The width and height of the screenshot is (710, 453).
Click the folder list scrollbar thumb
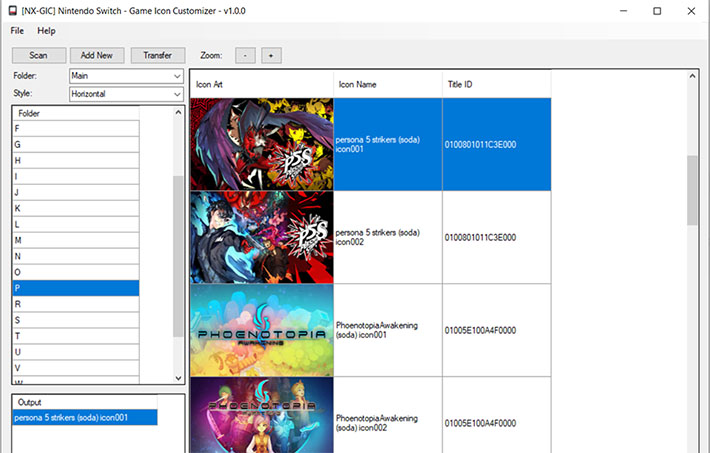pos(178,256)
